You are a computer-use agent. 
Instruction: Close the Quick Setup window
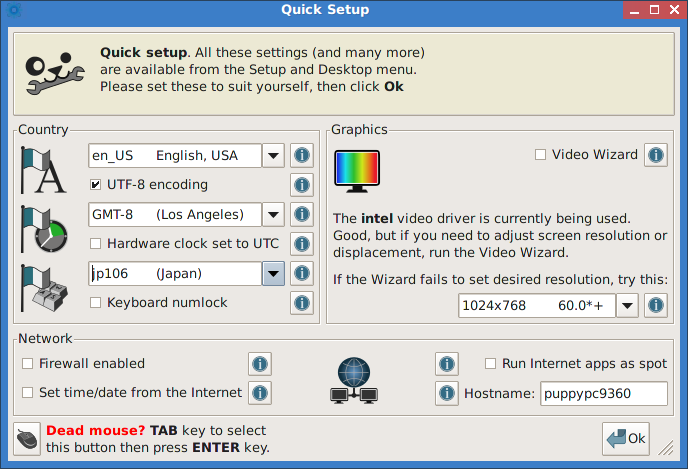click(675, 10)
